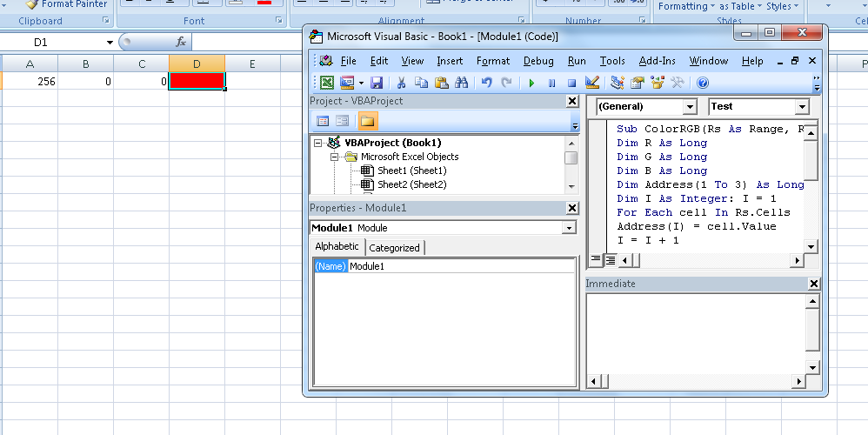Viewport: 868px width, 435px height.
Task: Open Project Explorer toolbar icon
Action: 618,83
